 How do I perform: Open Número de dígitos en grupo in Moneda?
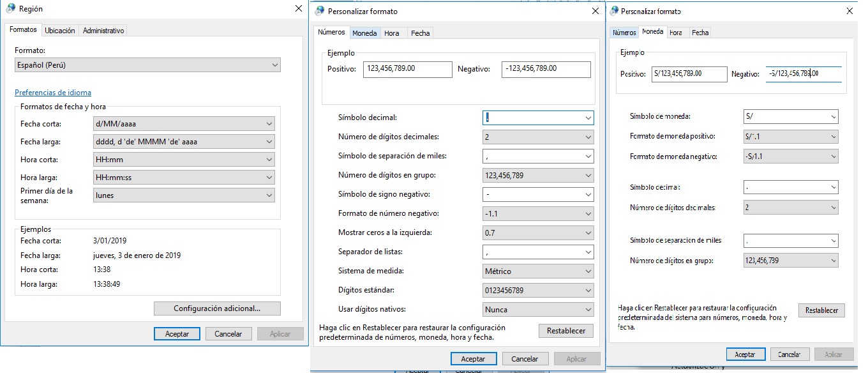[x=791, y=261]
